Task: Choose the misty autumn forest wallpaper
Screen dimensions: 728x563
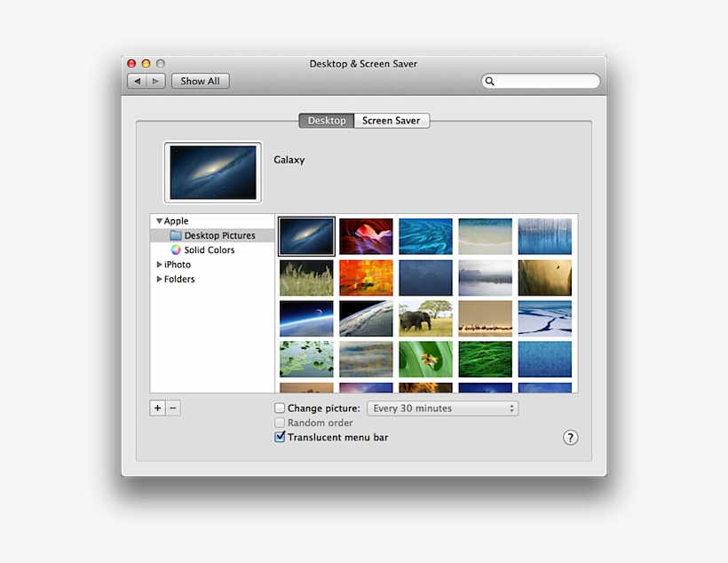Action: [x=366, y=360]
